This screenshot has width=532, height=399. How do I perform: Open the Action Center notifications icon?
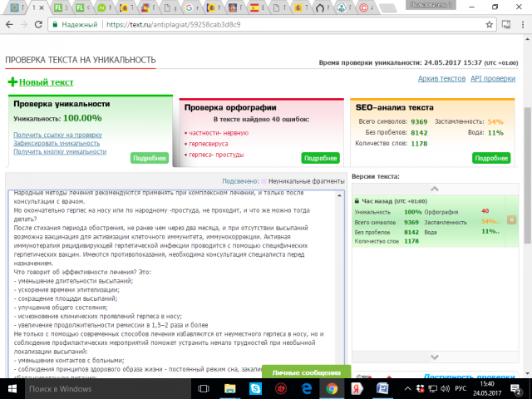(516, 390)
